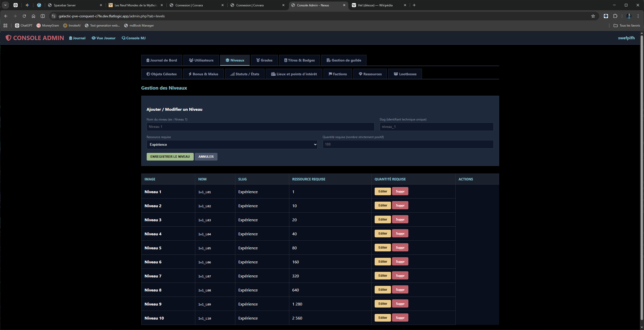
Task: Click the Console Admin shield logo
Action: 8,38
